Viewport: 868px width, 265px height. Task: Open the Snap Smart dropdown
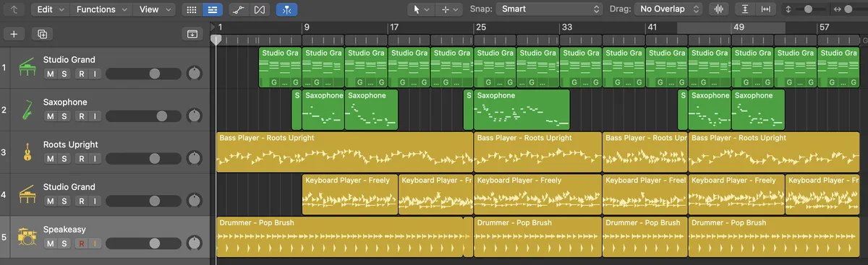550,9
